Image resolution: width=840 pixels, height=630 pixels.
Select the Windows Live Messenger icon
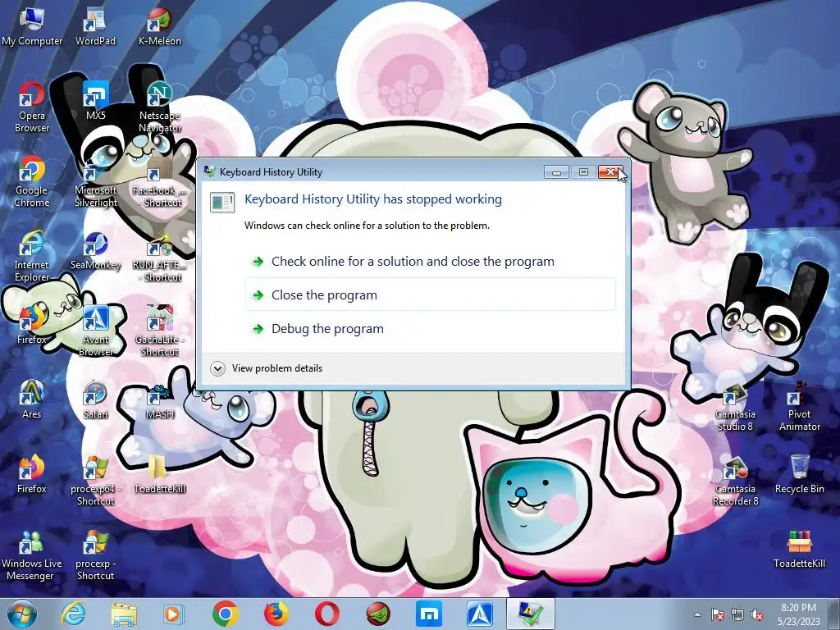[x=32, y=555]
